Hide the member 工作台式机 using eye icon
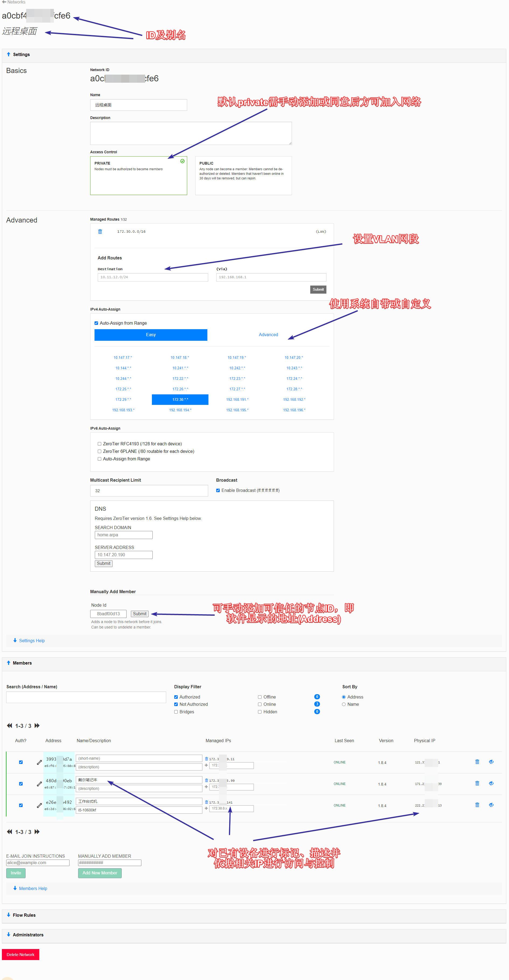The height and width of the screenshot is (980, 509). click(x=491, y=805)
